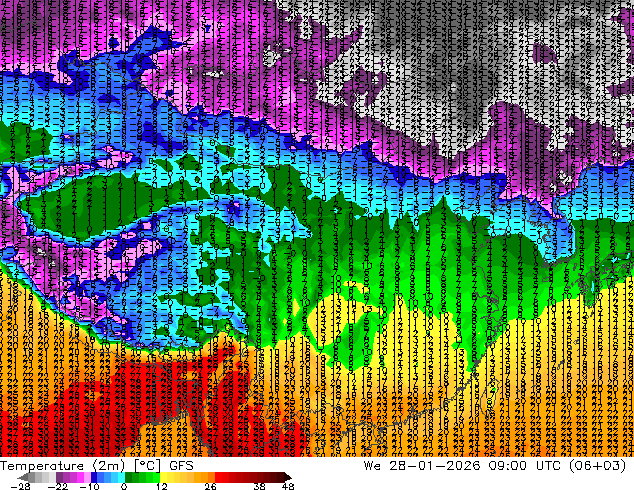Image resolution: width=634 pixels, height=490 pixels.
Task: Click the magenta segment of the color bar
Action: coord(80,477)
